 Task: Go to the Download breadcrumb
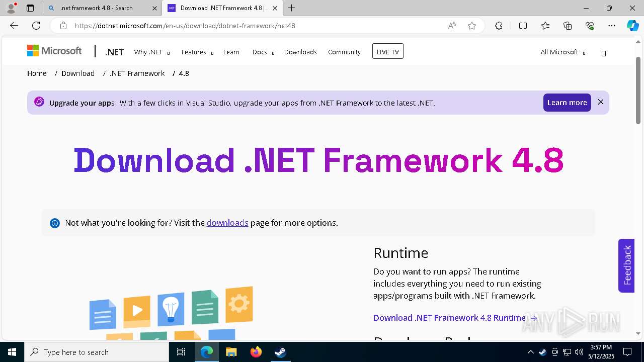pyautogui.click(x=78, y=73)
